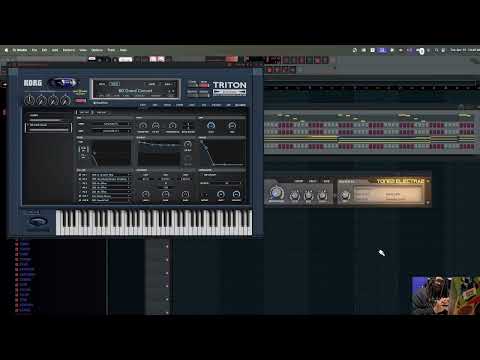Image resolution: width=480 pixels, height=360 pixels.
Task: Click the Toned Electra preset display panel
Action: tap(389, 194)
